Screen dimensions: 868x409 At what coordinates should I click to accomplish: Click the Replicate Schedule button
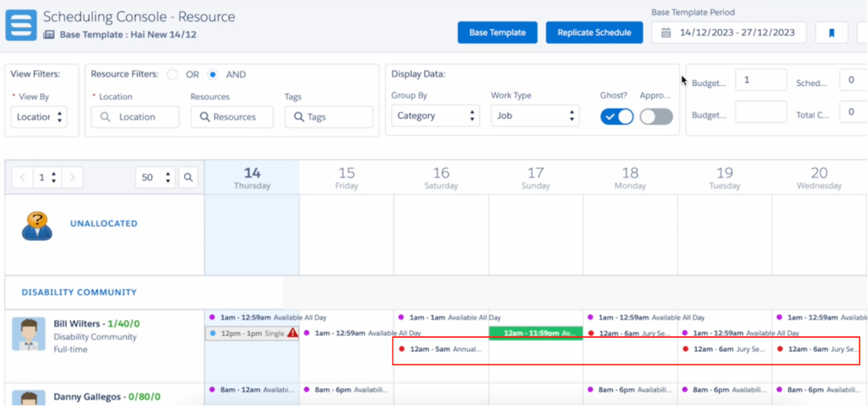[x=594, y=32]
